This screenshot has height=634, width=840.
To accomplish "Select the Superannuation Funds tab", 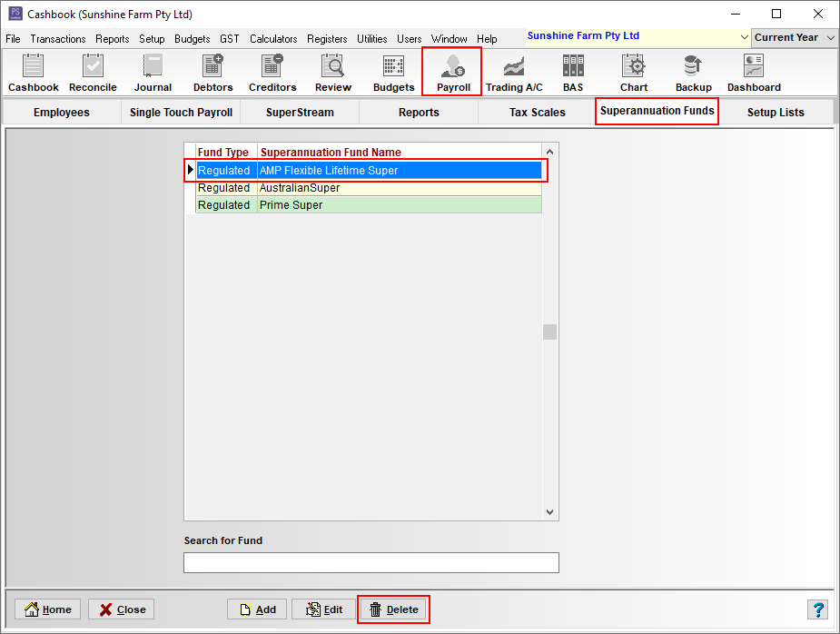I will point(657,111).
